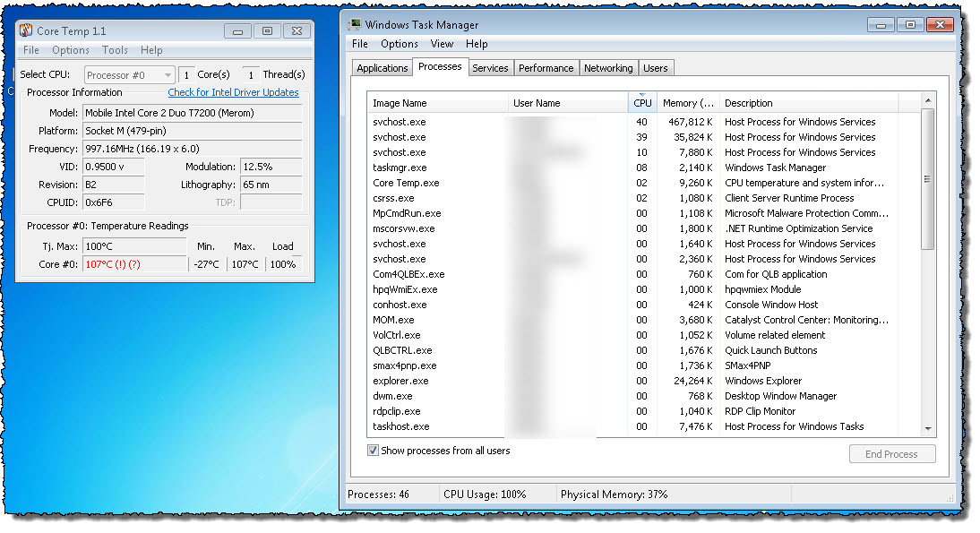This screenshot has width=980, height=533.
Task: Click the Lithography field 65 nm
Action: [271, 185]
